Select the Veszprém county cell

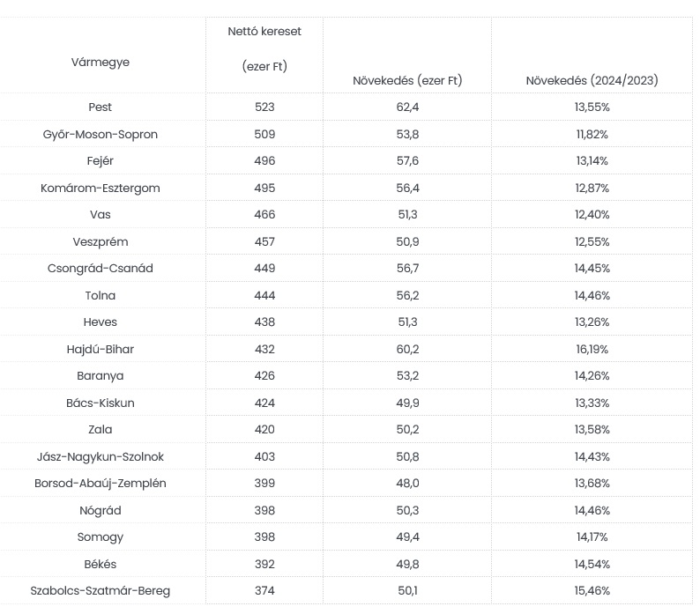click(101, 241)
